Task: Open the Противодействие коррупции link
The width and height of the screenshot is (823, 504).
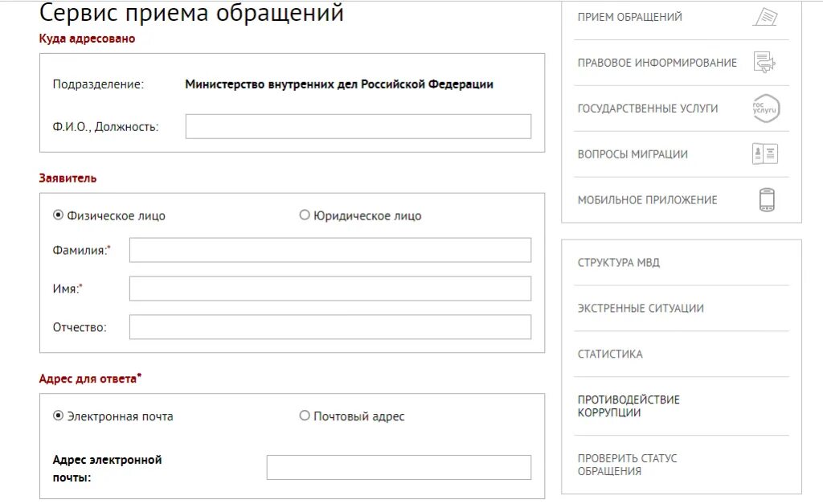Action: pyautogui.click(x=629, y=406)
